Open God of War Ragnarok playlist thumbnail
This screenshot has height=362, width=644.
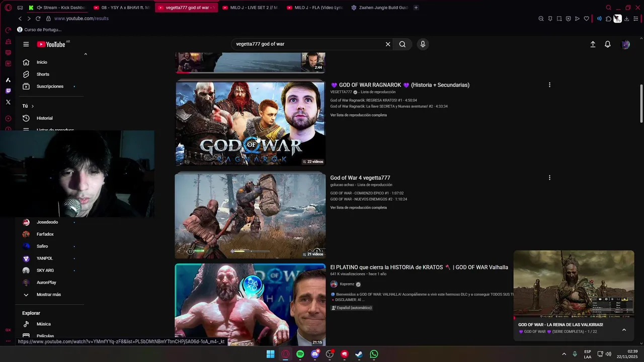(x=250, y=124)
